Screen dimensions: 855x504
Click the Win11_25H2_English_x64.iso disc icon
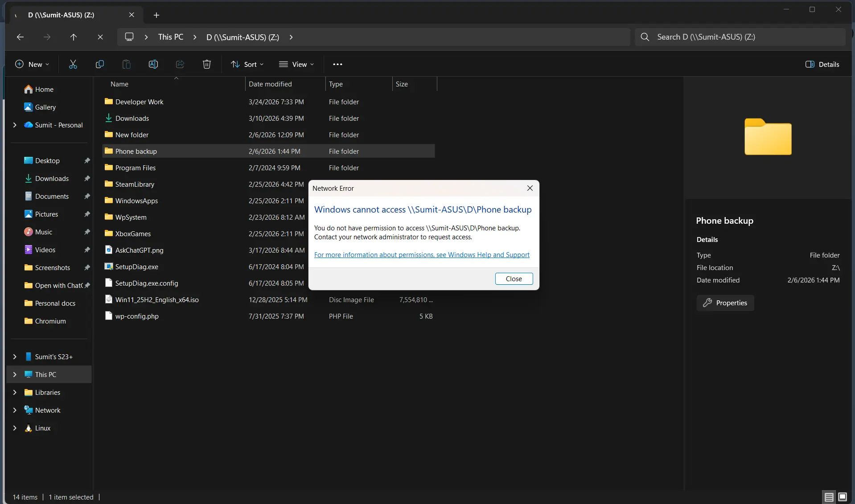[x=109, y=299]
